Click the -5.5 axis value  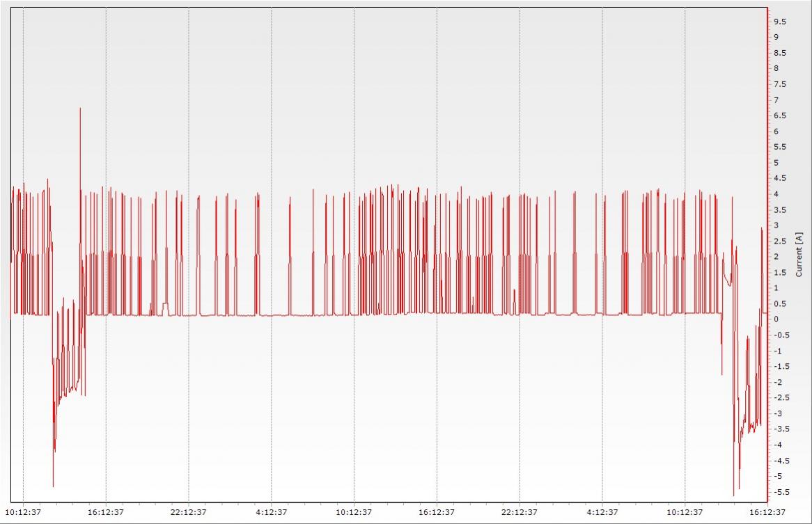(781, 492)
